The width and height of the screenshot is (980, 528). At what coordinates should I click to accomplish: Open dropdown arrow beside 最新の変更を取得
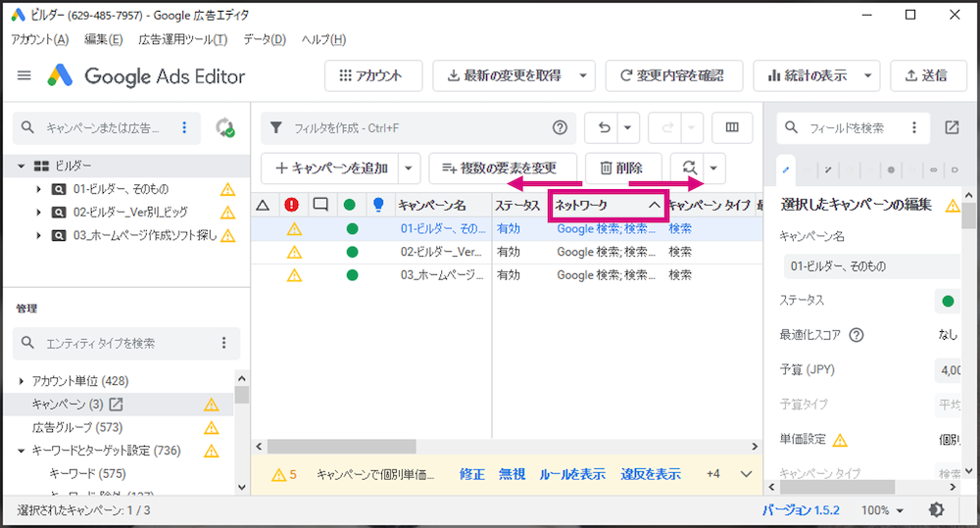(x=583, y=75)
